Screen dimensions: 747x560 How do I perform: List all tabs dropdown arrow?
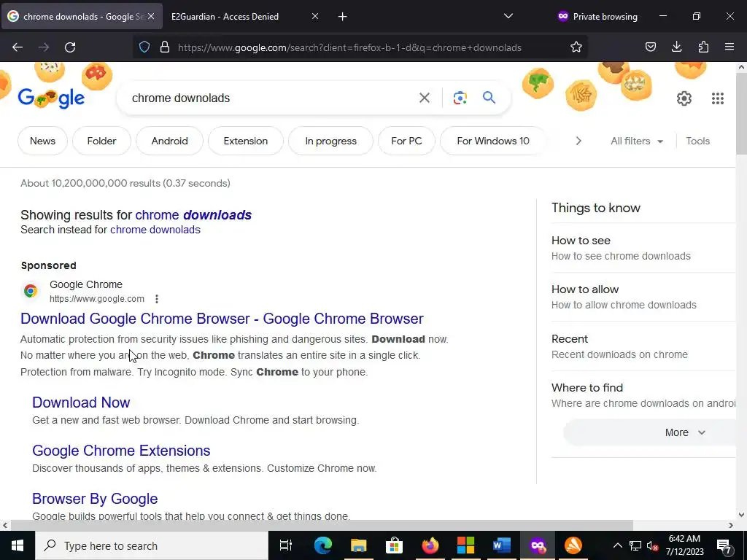508,16
